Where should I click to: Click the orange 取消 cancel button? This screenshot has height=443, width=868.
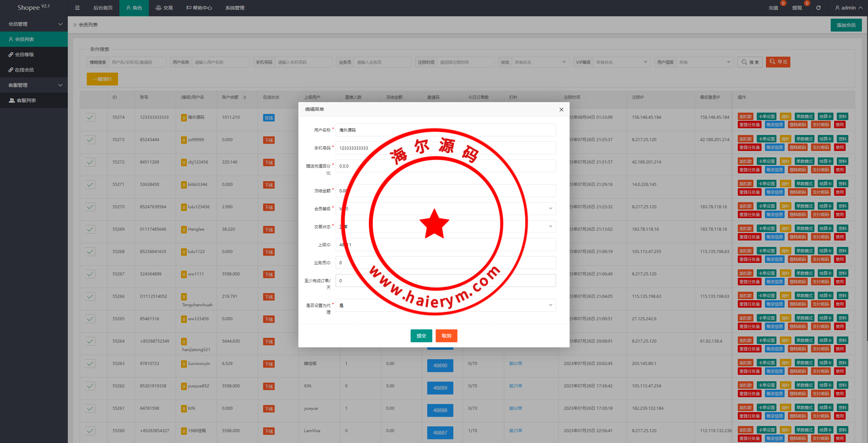point(446,336)
